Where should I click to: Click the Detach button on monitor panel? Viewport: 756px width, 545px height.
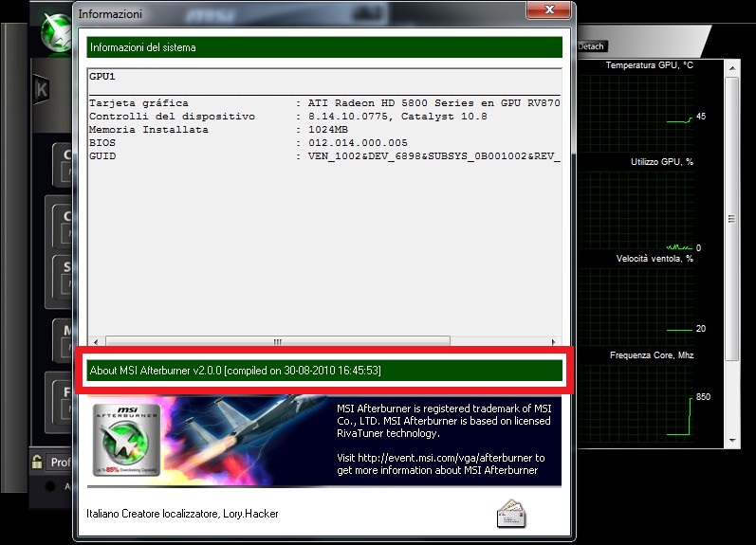592,46
